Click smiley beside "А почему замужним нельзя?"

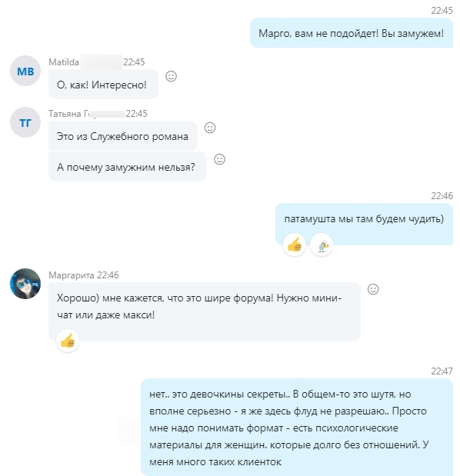tap(219, 159)
